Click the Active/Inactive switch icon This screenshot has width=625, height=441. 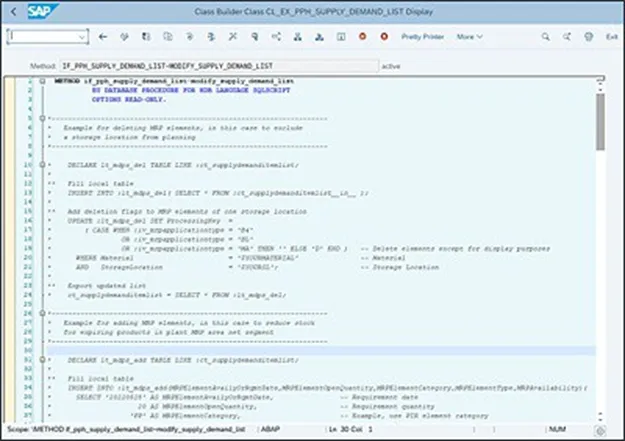146,37
